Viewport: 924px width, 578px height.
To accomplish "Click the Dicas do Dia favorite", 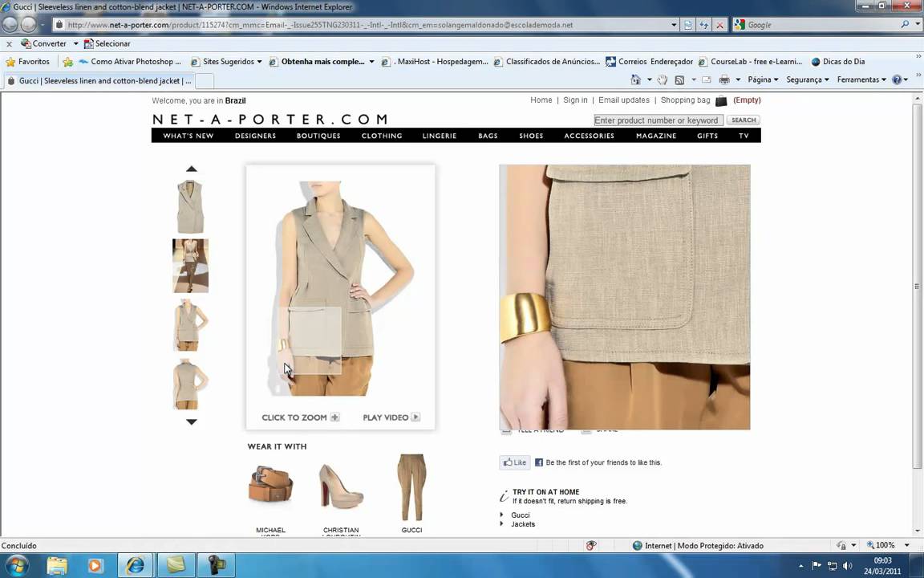I will coord(838,61).
